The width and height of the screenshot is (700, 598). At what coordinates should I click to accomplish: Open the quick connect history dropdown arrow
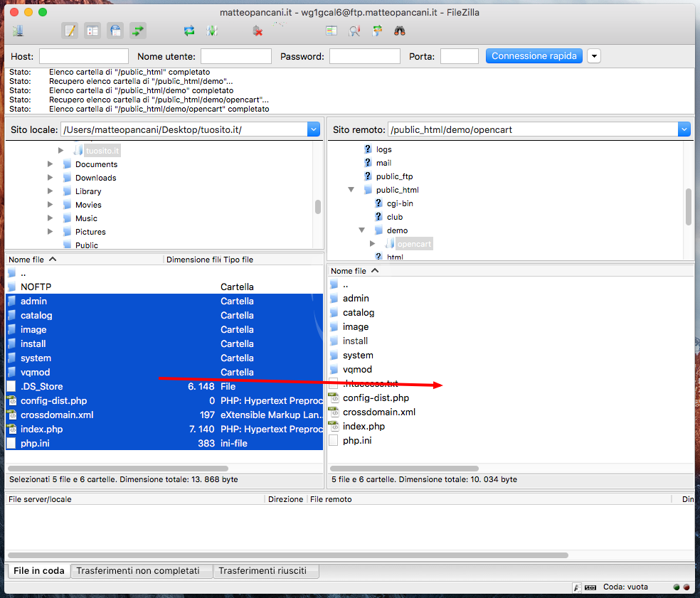(594, 56)
